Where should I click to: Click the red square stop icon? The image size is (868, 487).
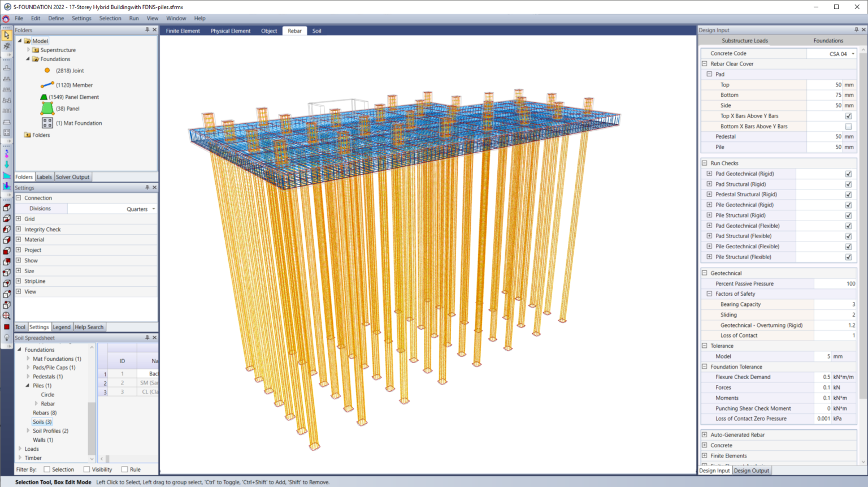(7, 327)
